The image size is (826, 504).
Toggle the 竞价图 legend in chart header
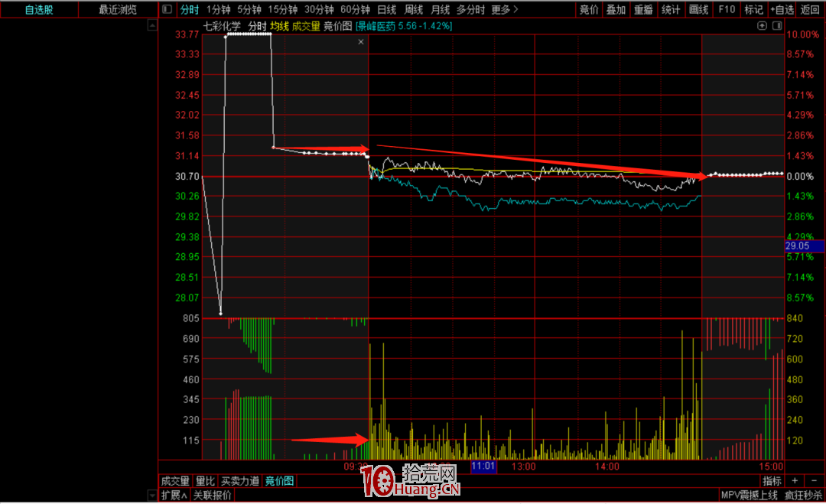pyautogui.click(x=338, y=26)
